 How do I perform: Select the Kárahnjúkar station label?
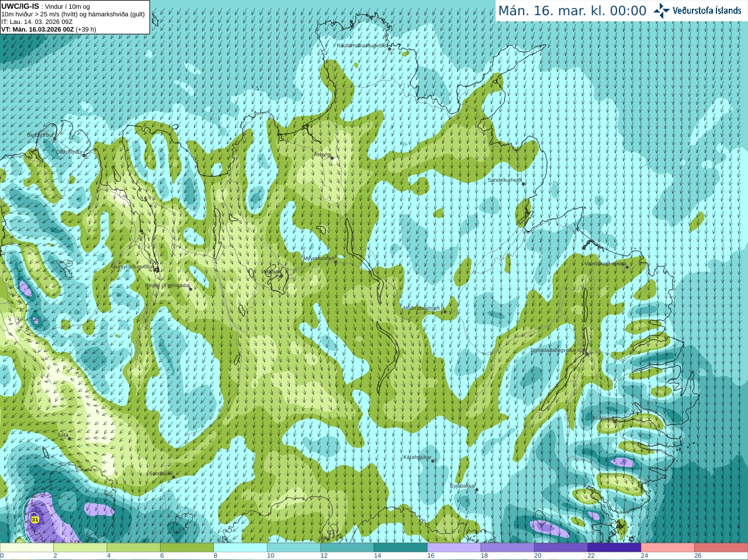[x=417, y=457]
